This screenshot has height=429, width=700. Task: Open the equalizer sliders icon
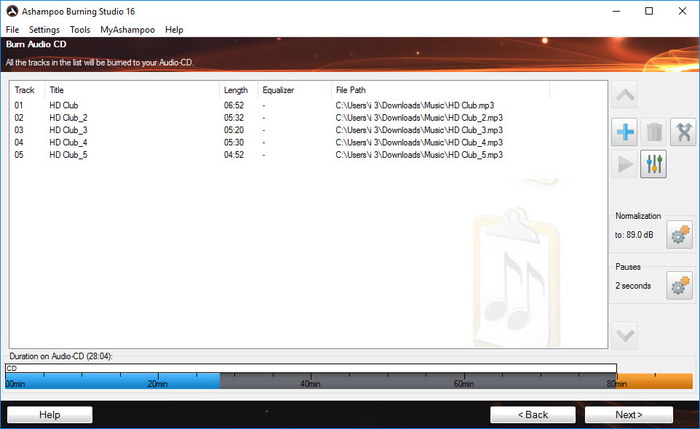tap(654, 164)
